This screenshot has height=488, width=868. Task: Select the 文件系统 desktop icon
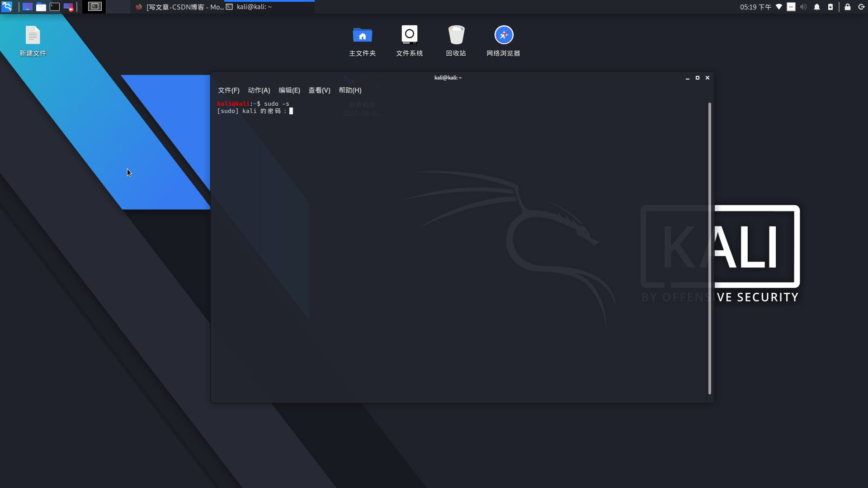(x=410, y=41)
